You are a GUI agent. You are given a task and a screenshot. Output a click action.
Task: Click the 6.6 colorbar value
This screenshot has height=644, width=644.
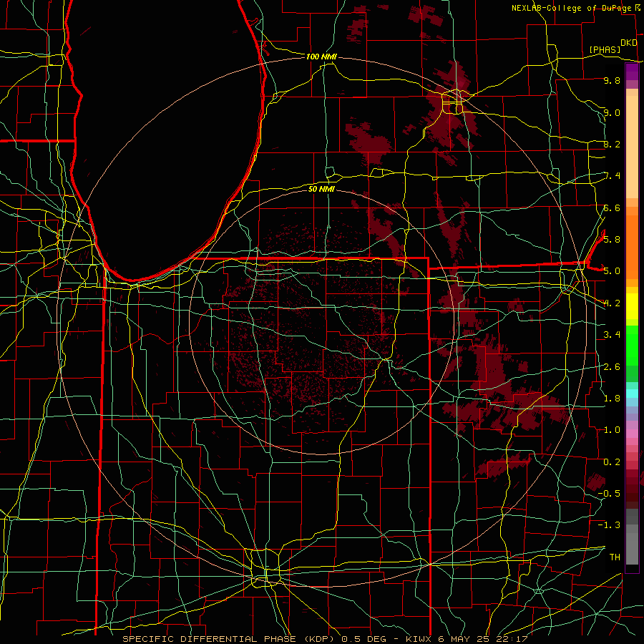[x=612, y=208]
